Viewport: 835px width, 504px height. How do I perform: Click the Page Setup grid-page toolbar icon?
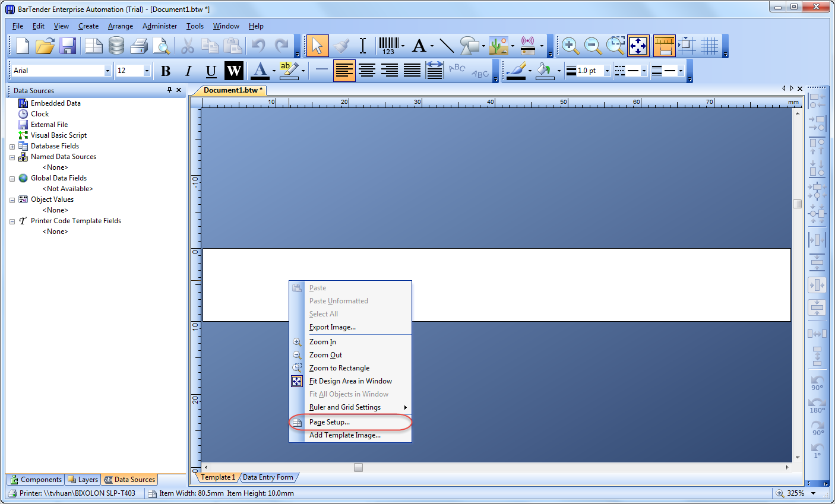click(x=93, y=46)
